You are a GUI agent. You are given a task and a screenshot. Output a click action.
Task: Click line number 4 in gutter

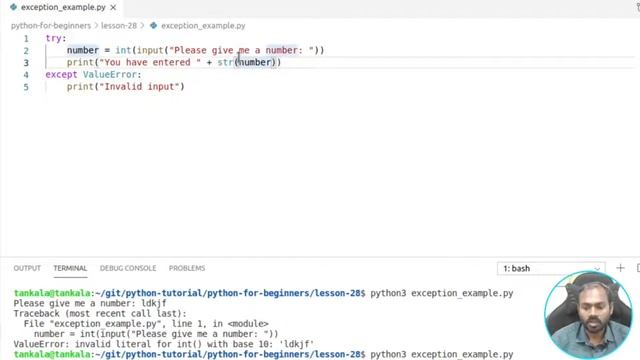coord(26,75)
